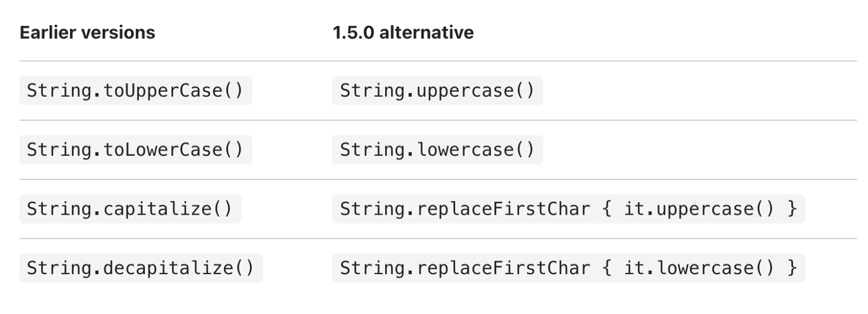Select the String.capitalize() code snippet
The height and width of the screenshot is (314, 868).
[x=130, y=209]
